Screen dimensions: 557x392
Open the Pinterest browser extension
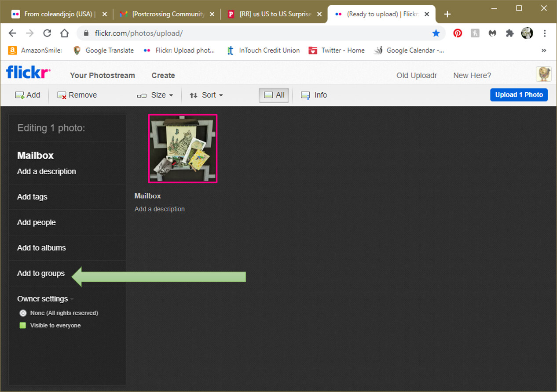pyautogui.click(x=458, y=33)
